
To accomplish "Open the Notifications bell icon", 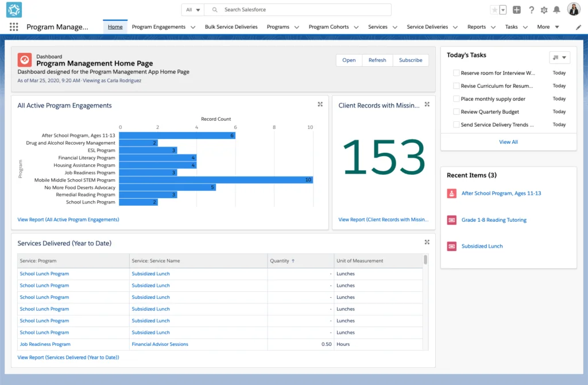I will pos(557,10).
